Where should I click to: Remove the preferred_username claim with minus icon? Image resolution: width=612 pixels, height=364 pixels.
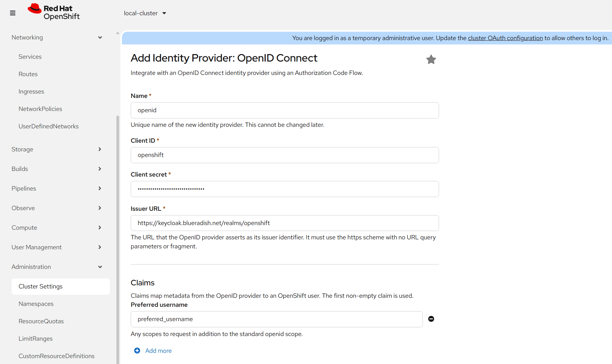pos(431,319)
